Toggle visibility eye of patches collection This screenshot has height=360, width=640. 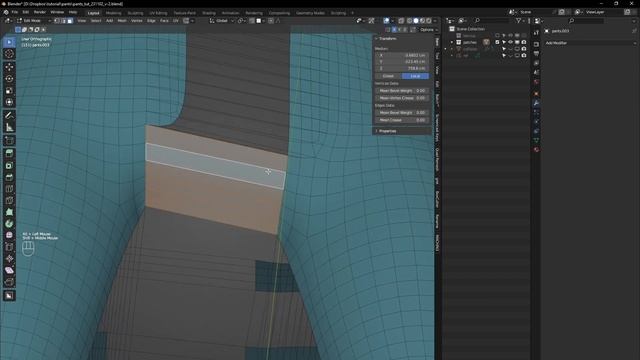coord(510,42)
